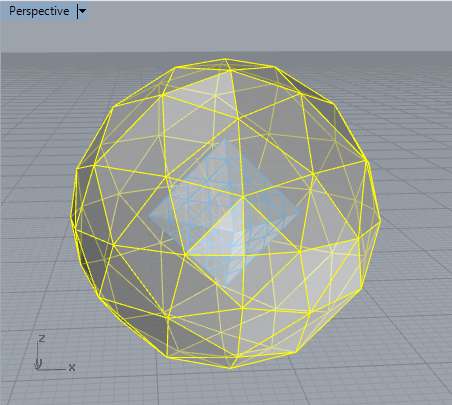Click the grid area left of sphere
452x405 pixels.
[37, 217]
